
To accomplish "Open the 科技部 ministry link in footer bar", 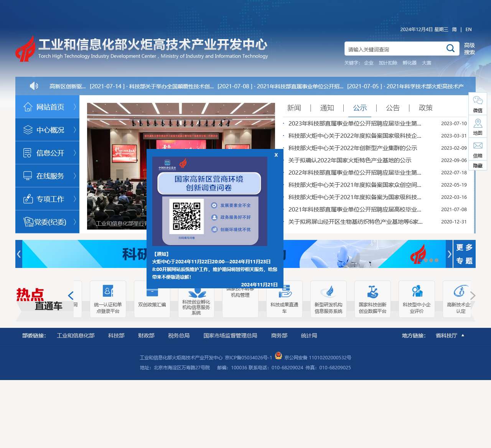I will coord(116,336).
